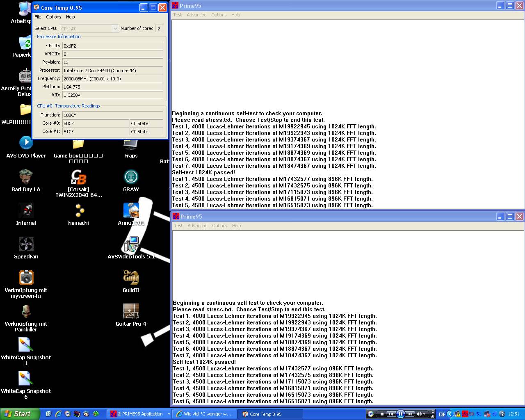
Task: Launch Guitar Pro 4 from the desktop
Action: [131, 311]
